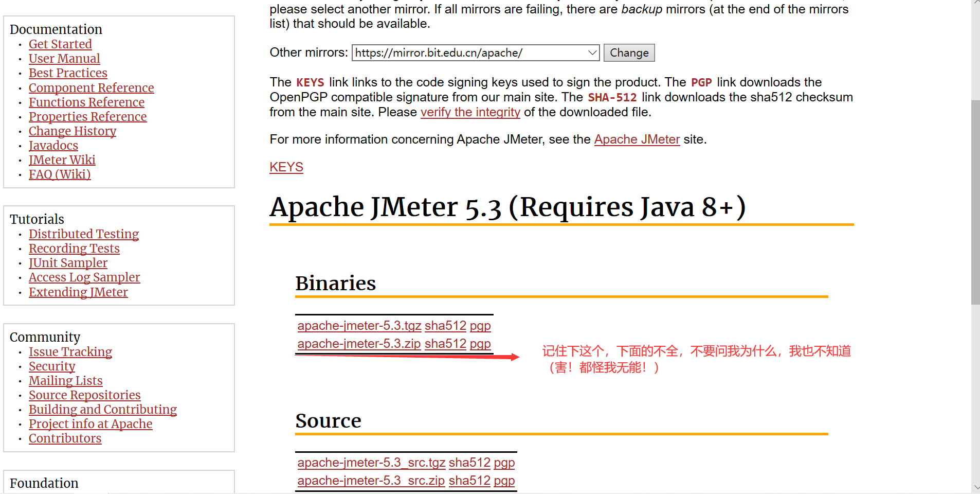Click the Tutorials sidebar heading
The width and height of the screenshot is (980, 494).
pos(37,219)
